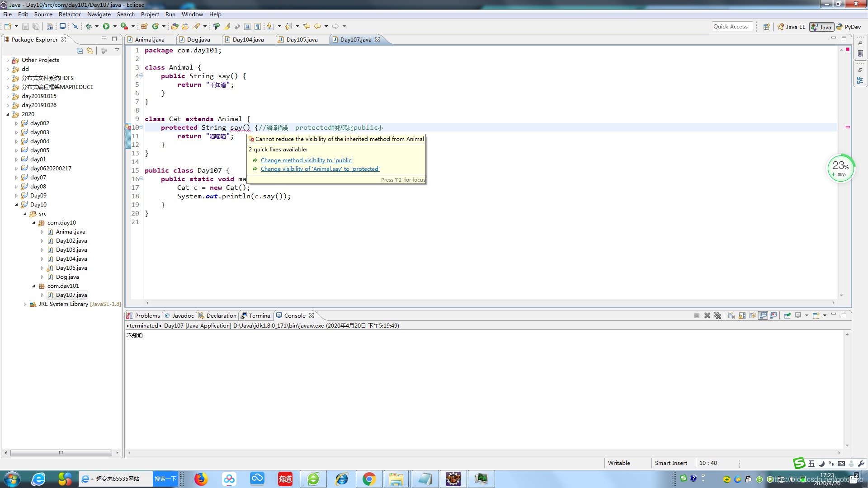Collapse the Day10 project node
The width and height of the screenshot is (868, 488).
pos(17,205)
